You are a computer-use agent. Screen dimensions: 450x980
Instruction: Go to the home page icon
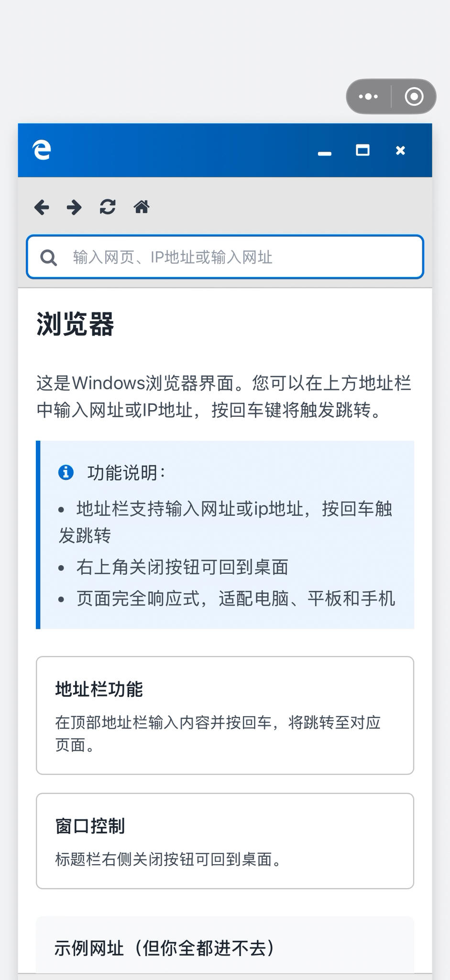click(x=142, y=207)
